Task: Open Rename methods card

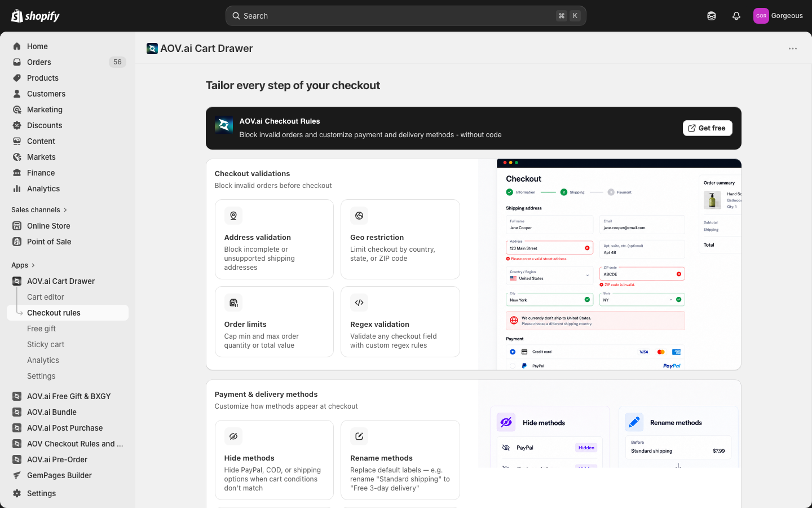Action: pos(400,460)
